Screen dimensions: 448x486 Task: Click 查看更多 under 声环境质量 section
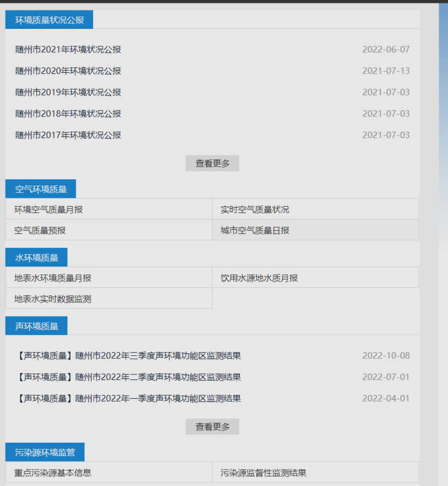pos(212,426)
